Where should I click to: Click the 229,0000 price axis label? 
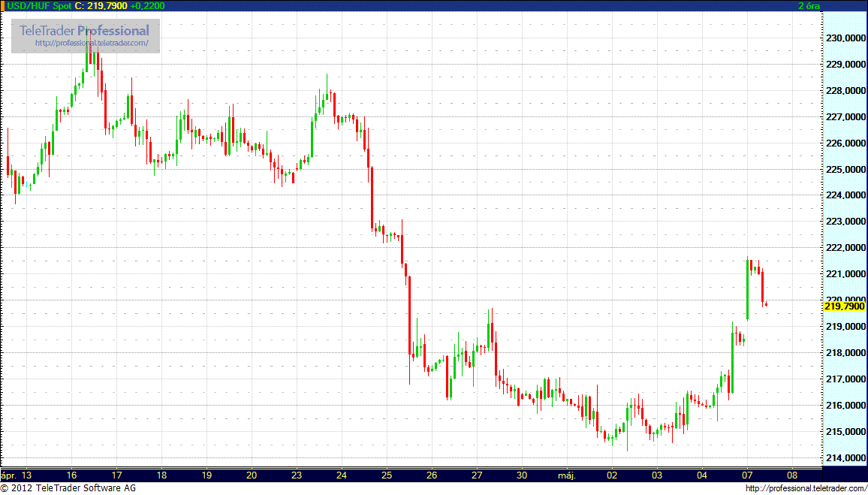click(x=845, y=65)
